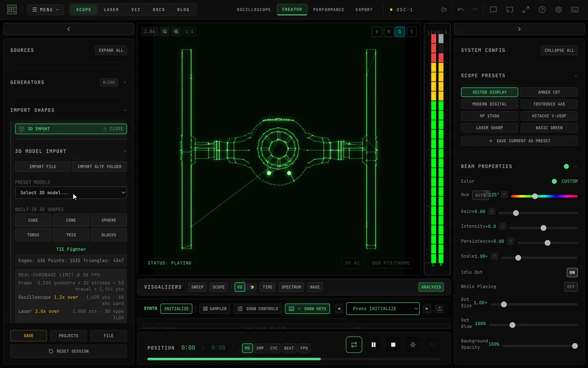588x368 pixels.
Task: Open the EXPORT tab
Action: 364,10
